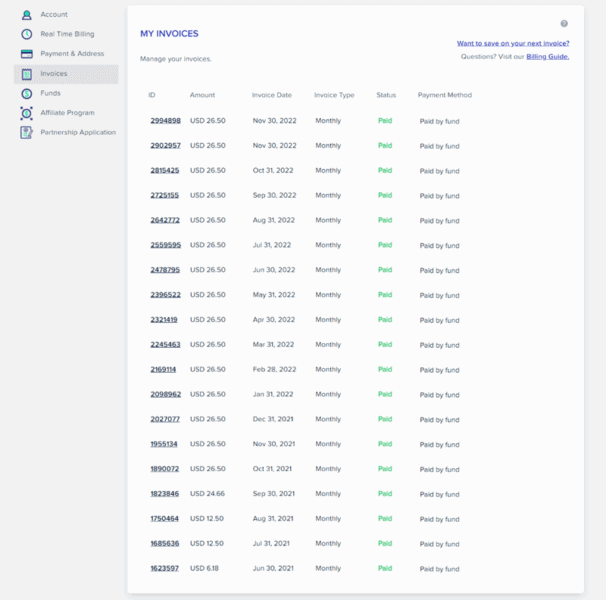Click the Invoice Date column header
606x600 pixels.
pos(271,95)
